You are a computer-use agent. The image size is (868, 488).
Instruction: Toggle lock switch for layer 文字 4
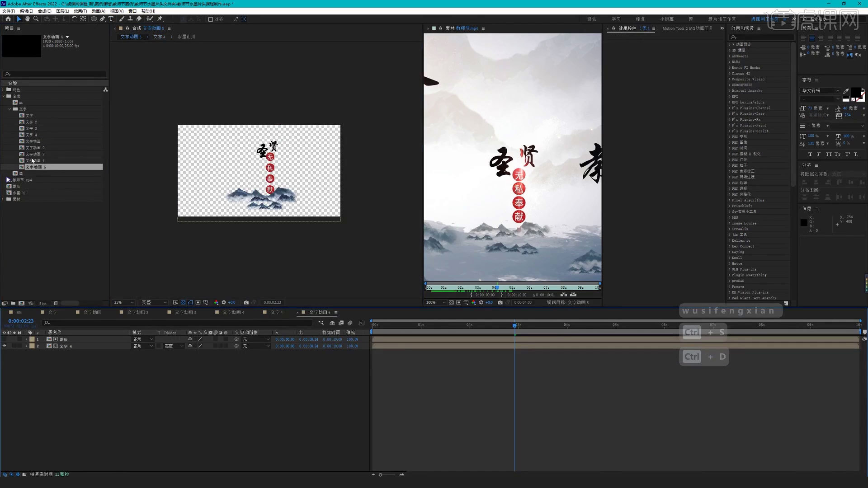[x=19, y=346]
